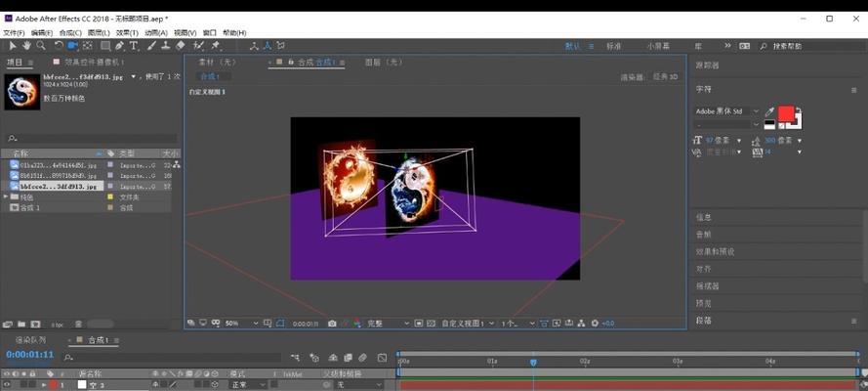Open the Adobe 黑体 Std font dropdown
This screenshot has height=391, width=868.
(x=727, y=111)
